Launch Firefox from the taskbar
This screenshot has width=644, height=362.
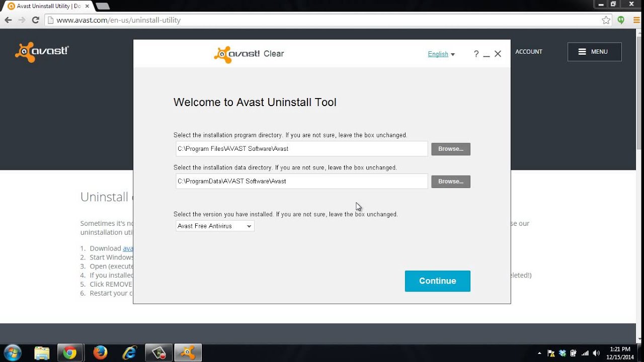(100, 353)
